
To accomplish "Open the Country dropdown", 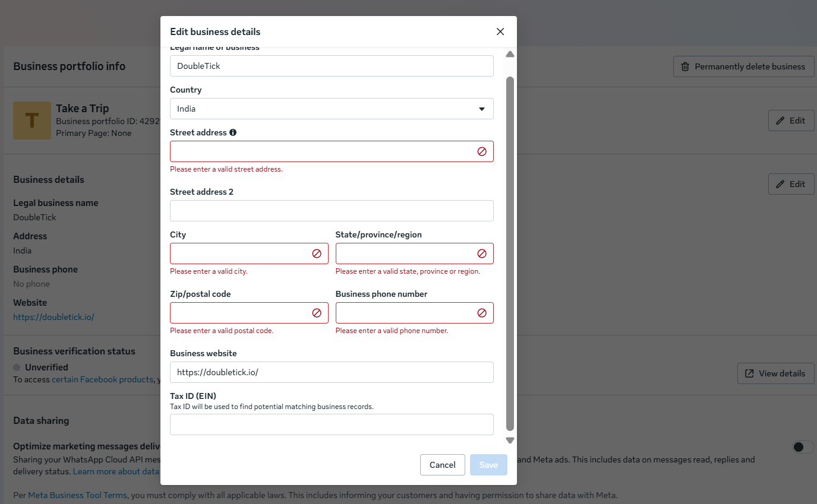I will 332,109.
